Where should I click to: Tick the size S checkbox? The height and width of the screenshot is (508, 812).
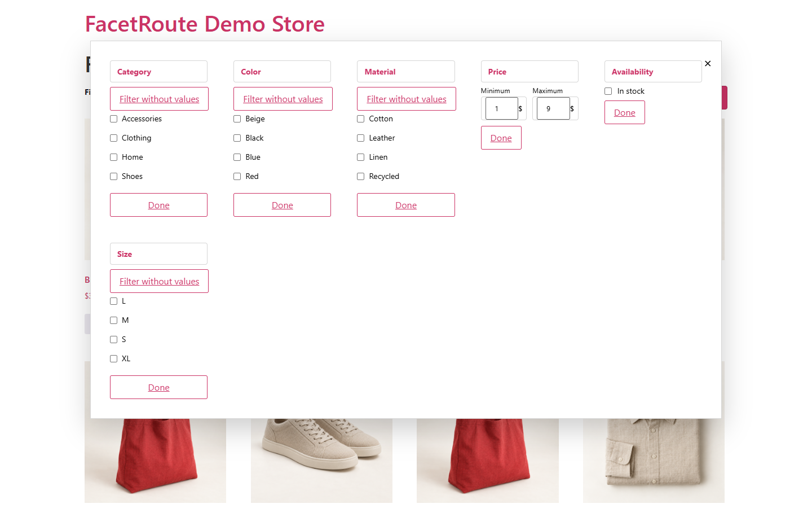pyautogui.click(x=113, y=339)
